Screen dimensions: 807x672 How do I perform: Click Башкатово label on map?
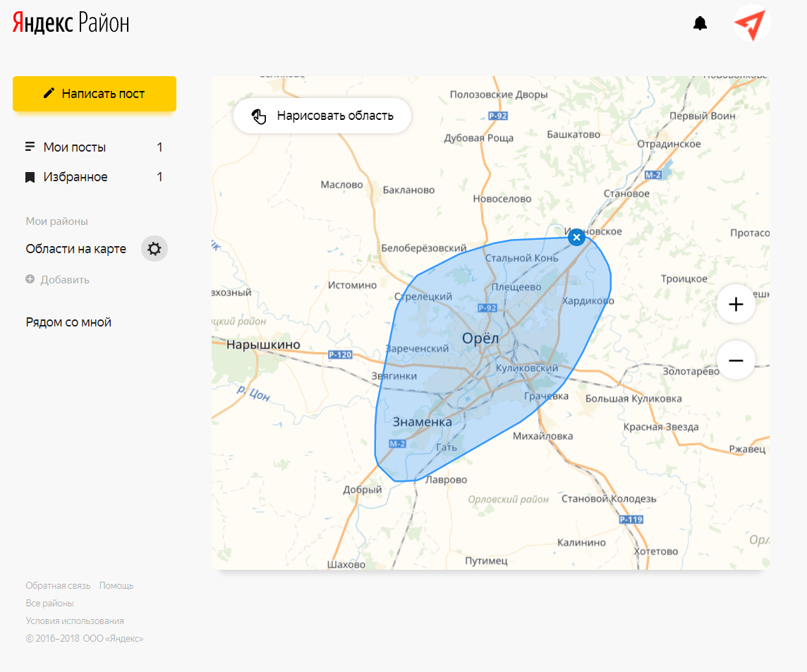(x=574, y=134)
